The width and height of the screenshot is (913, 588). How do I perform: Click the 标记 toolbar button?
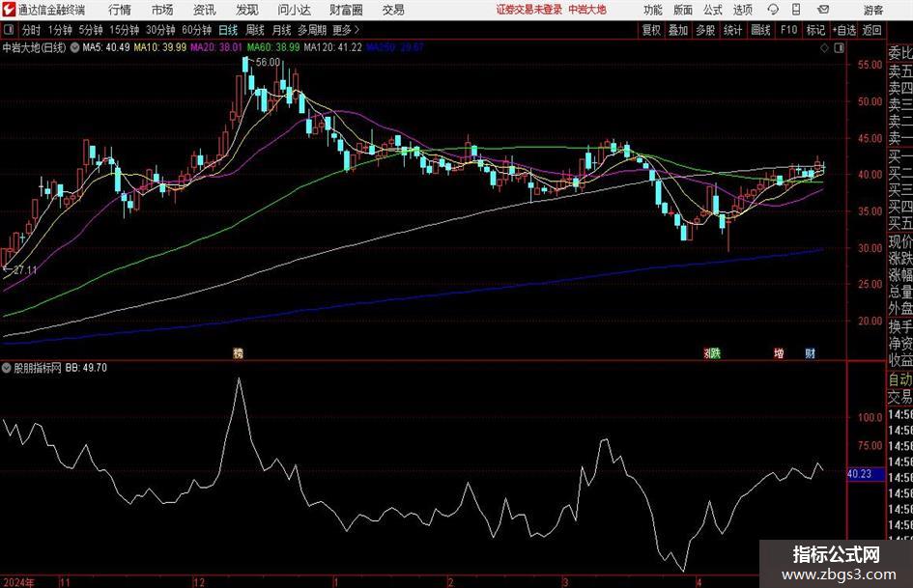coord(815,30)
